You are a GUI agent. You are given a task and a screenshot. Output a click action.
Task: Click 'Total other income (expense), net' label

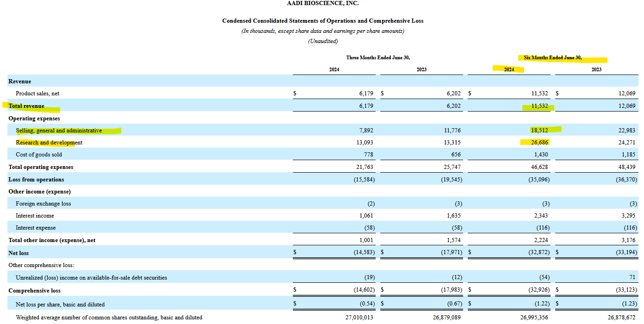pos(52,240)
